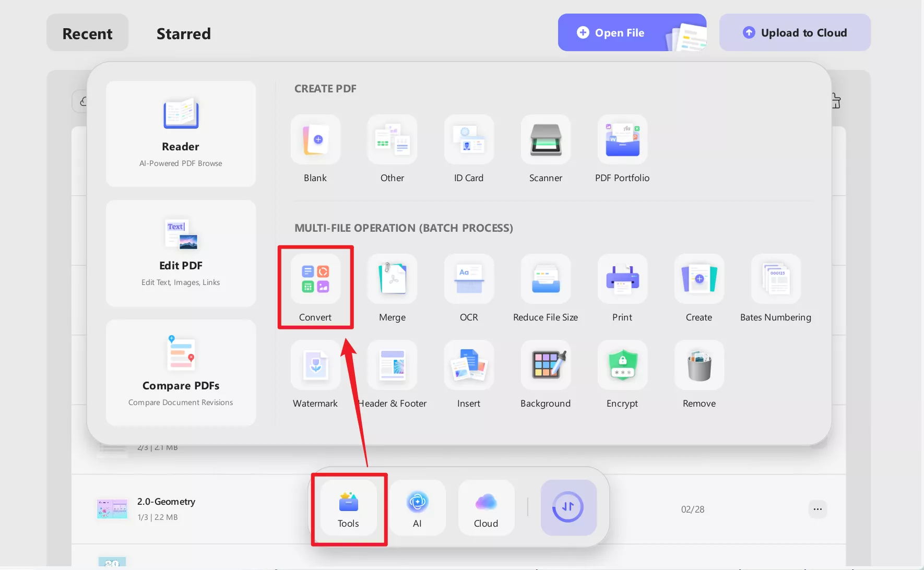
Task: Switch to the Recent tab
Action: (x=88, y=33)
